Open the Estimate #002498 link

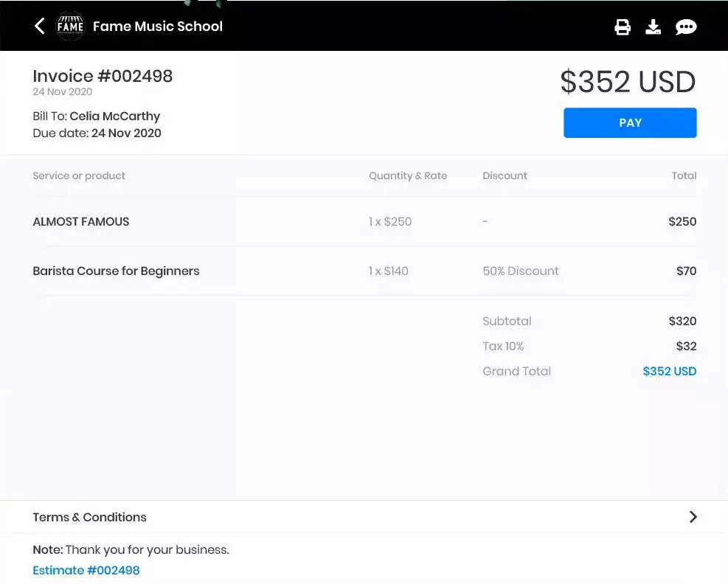(x=86, y=570)
